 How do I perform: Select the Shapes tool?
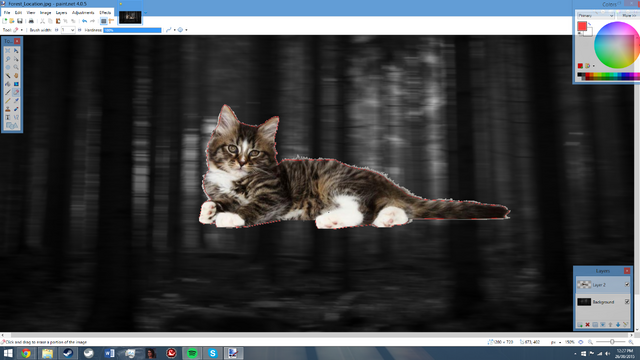coord(12,126)
